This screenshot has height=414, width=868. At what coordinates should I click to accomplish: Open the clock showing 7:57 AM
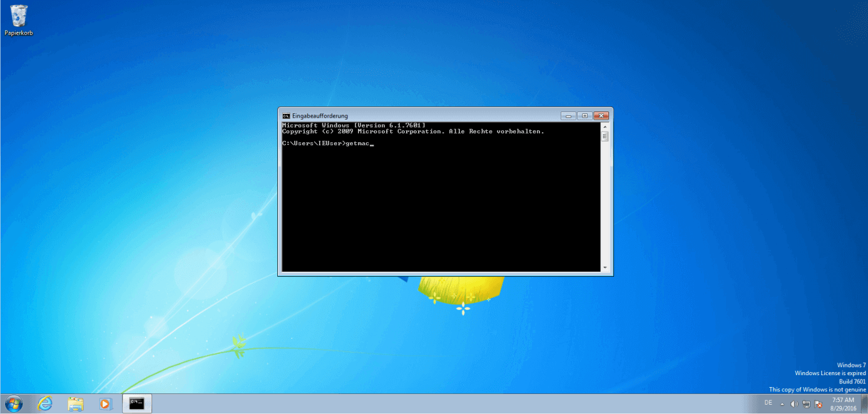pyautogui.click(x=843, y=404)
